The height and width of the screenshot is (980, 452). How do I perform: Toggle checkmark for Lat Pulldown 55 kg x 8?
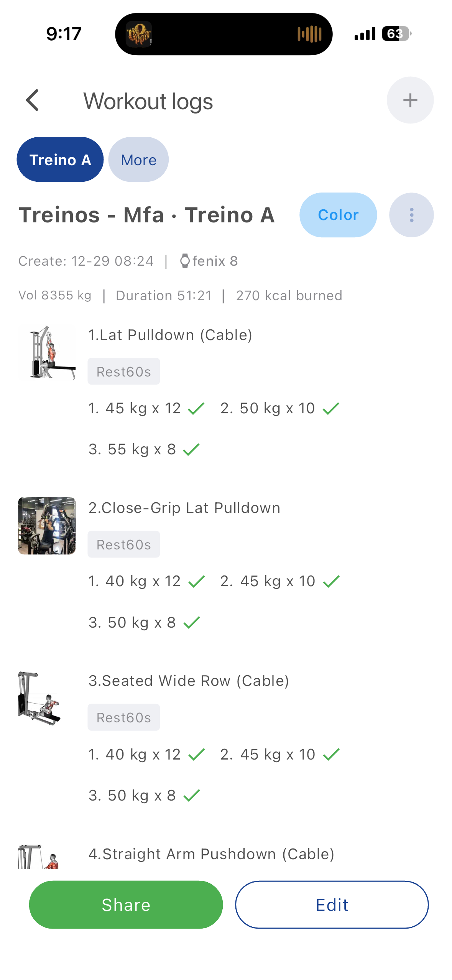pyautogui.click(x=191, y=449)
